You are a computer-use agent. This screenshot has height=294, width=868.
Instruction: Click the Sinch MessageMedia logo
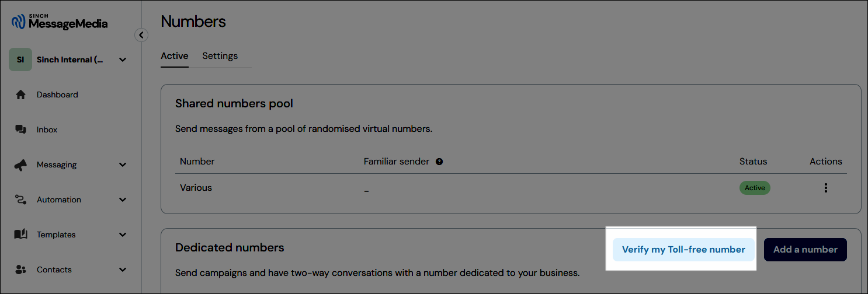tap(60, 22)
